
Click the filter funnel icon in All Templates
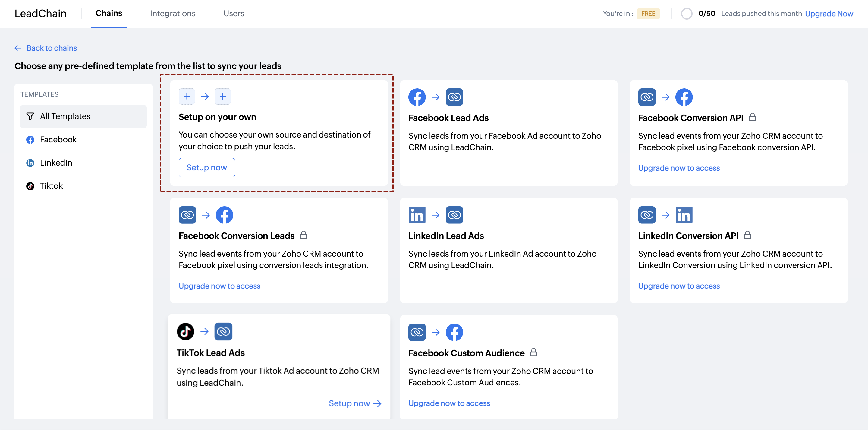click(x=30, y=116)
